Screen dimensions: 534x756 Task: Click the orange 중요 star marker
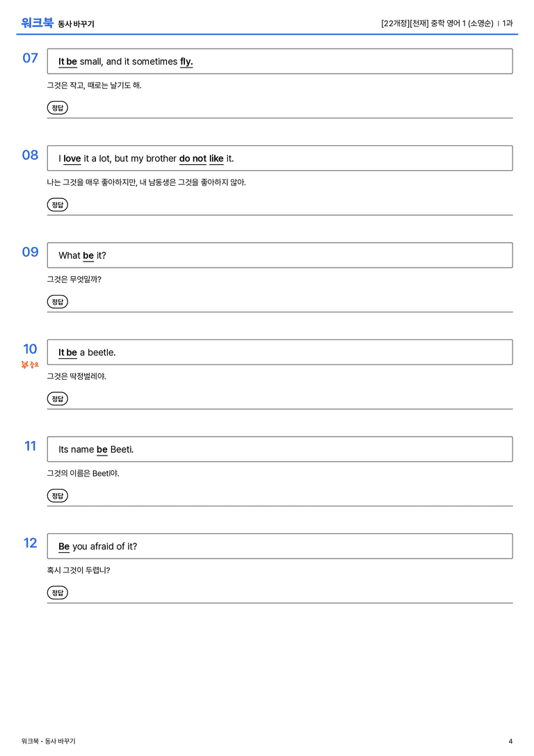coord(30,365)
